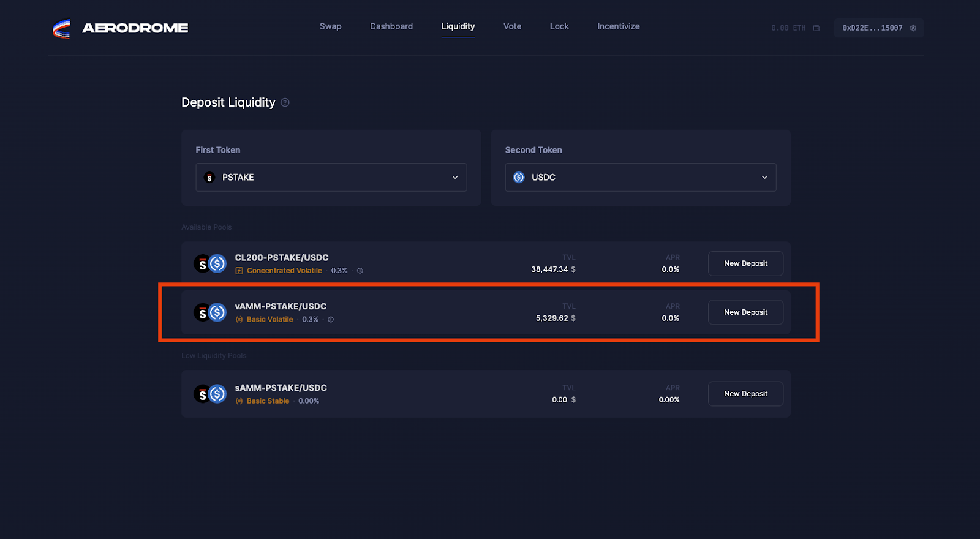Click New Deposit for vAMM-PSTAKE/USDC

coord(745,312)
